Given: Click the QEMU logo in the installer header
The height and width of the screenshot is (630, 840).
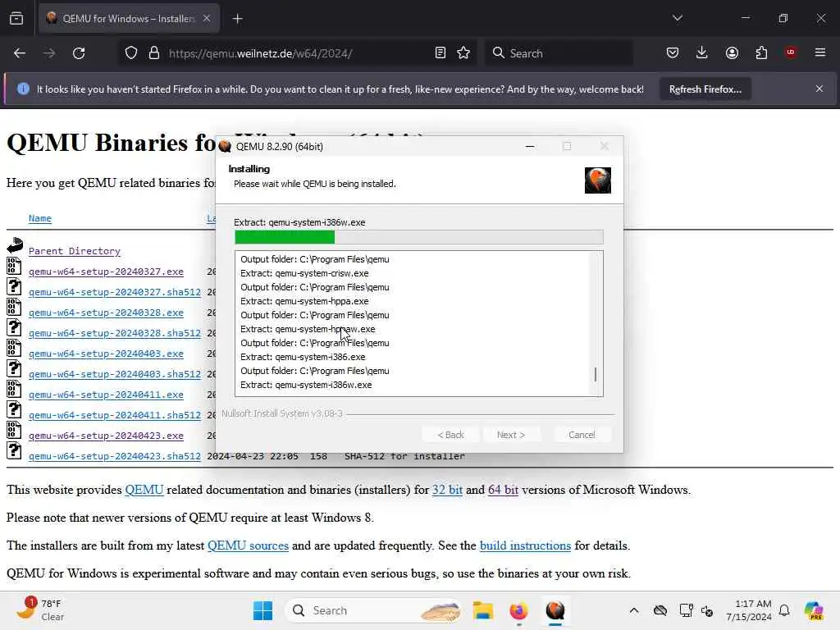Looking at the screenshot, I should [x=598, y=180].
